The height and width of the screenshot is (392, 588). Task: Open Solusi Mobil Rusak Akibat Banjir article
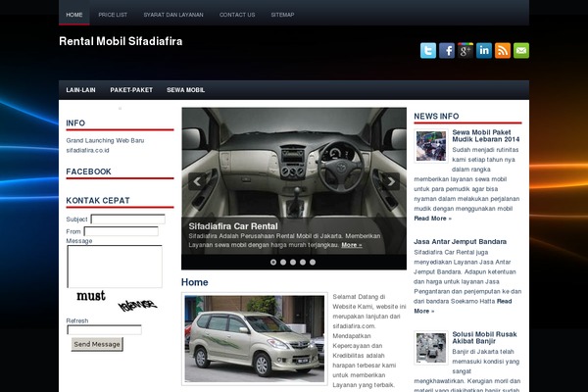[484, 337]
